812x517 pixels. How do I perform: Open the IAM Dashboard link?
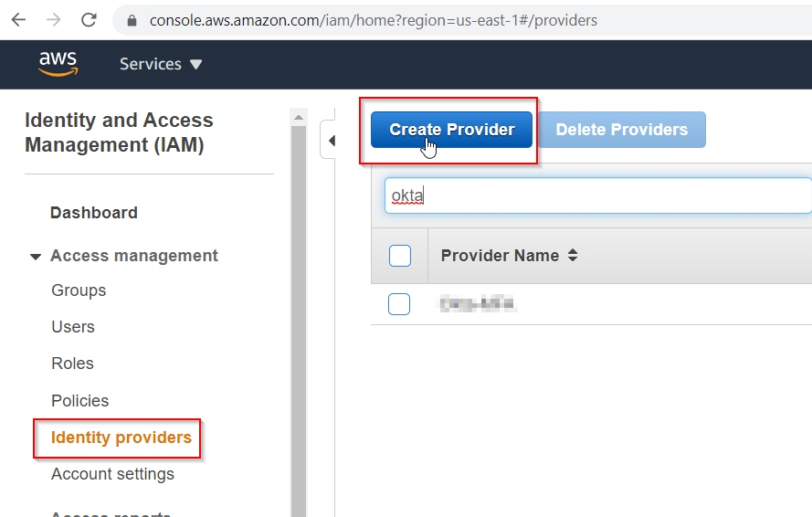(94, 213)
